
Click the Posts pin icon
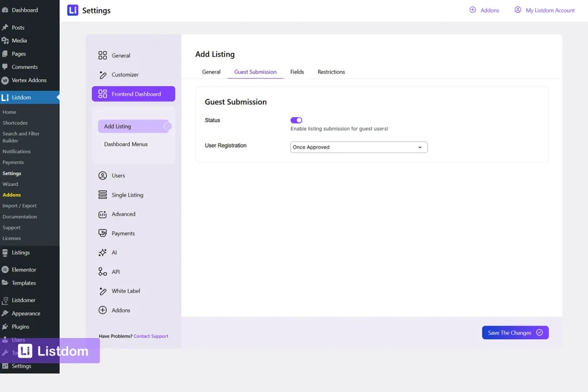(5, 28)
